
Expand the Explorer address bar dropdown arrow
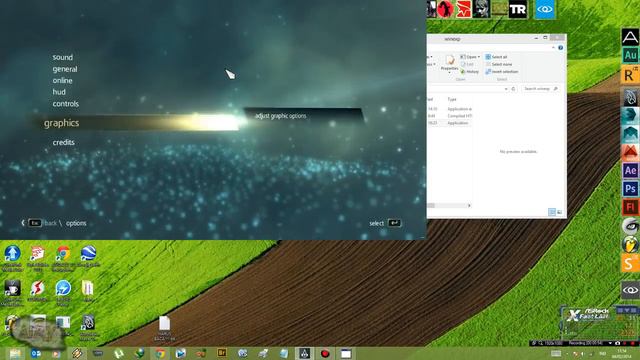coord(506,89)
